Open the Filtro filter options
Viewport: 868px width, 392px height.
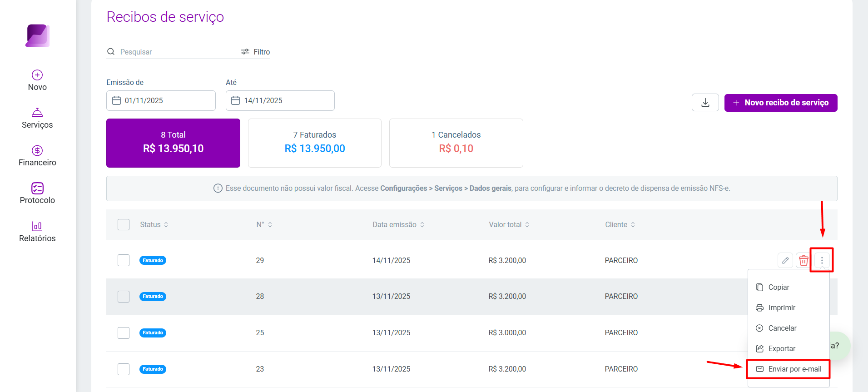[x=255, y=52]
